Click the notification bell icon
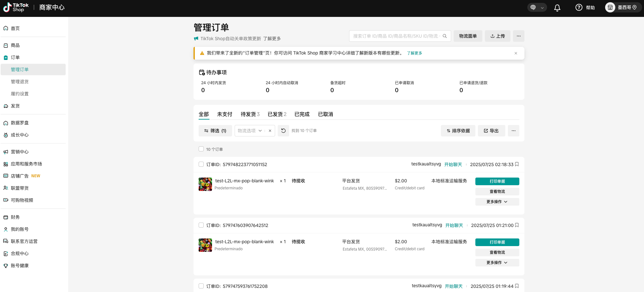The image size is (644, 292). coord(557,8)
